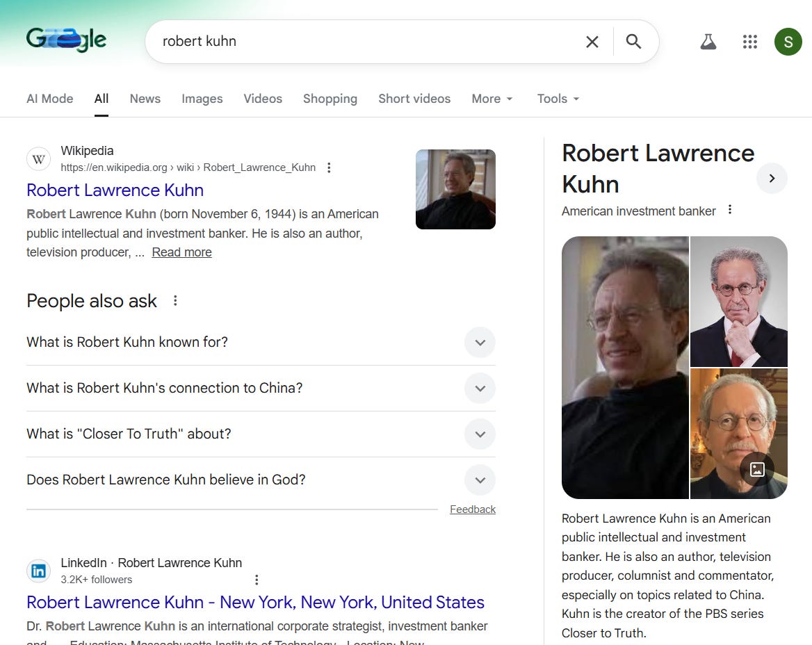Viewport: 812px width, 645px height.
Task: Select the All tab
Action: click(x=101, y=99)
